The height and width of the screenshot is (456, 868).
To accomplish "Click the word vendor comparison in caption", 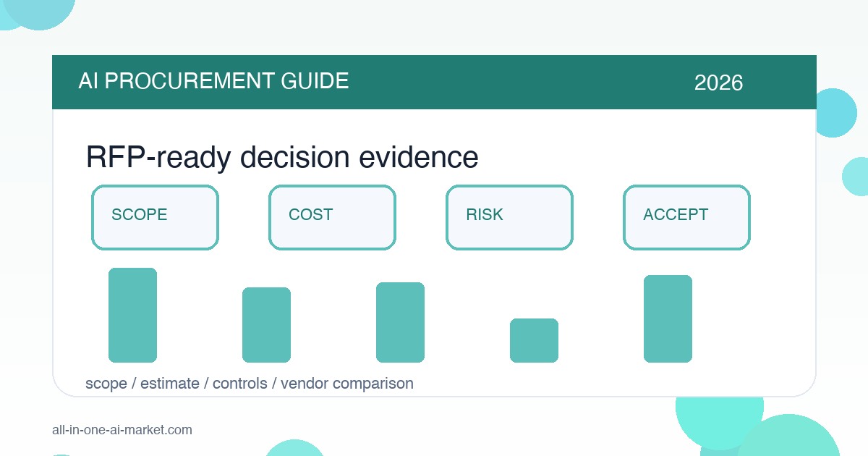I will pyautogui.click(x=347, y=384).
